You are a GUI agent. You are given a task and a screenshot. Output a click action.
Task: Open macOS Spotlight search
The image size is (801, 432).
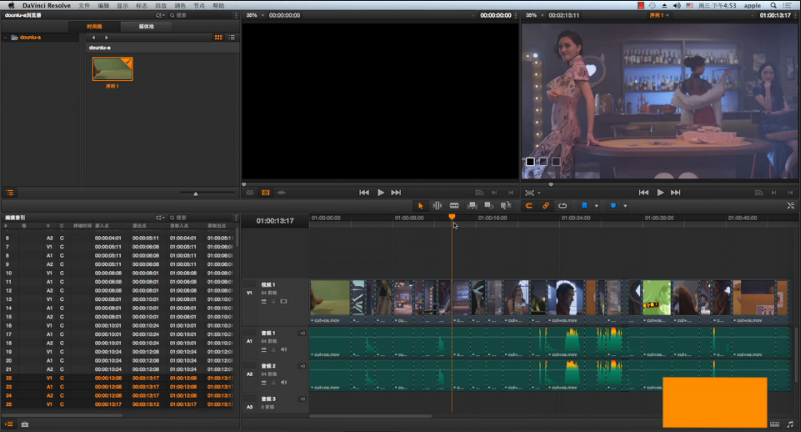tap(773, 6)
